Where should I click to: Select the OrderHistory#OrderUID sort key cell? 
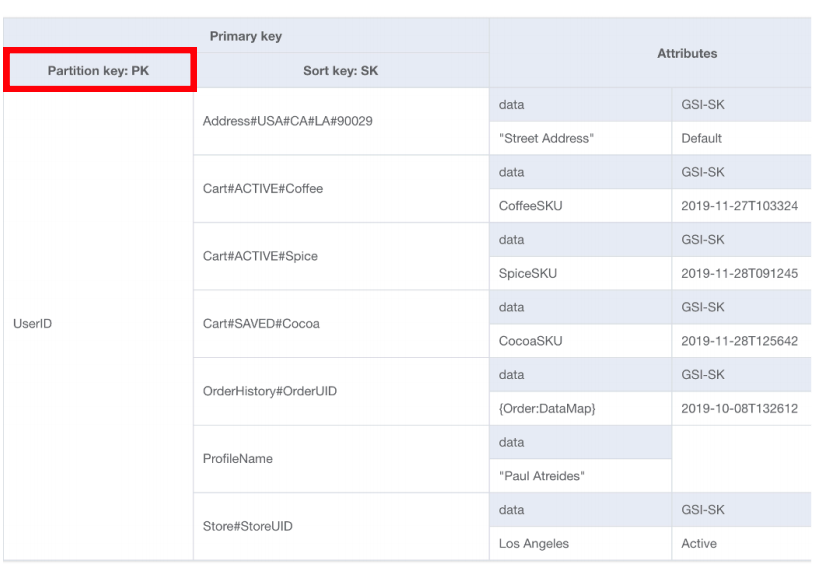[270, 391]
